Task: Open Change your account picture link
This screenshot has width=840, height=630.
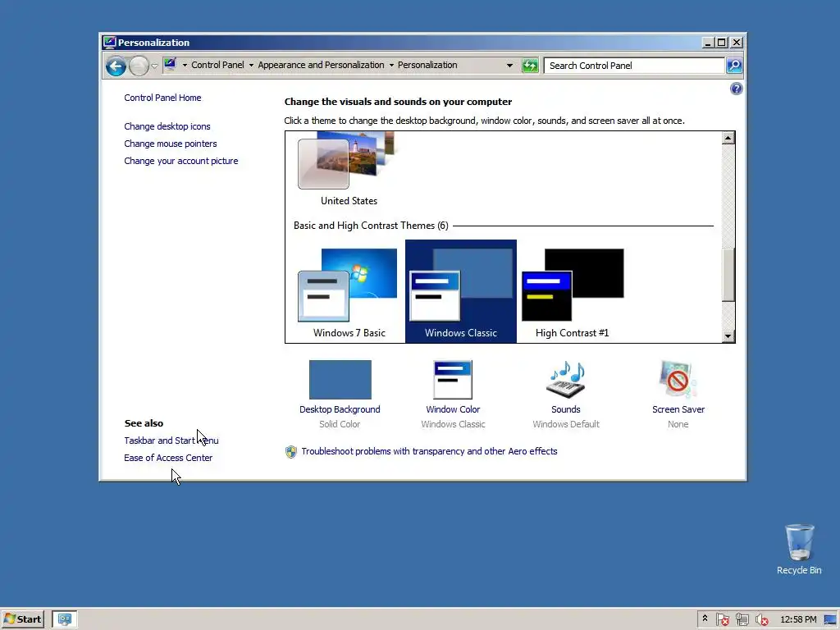Action: pos(181,161)
